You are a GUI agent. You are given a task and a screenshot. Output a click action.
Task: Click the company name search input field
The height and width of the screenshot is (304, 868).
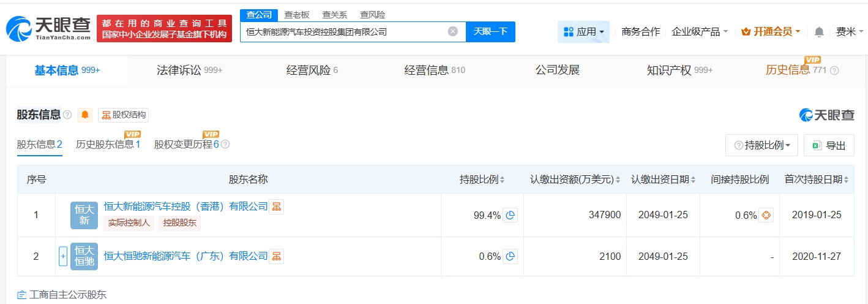(343, 32)
